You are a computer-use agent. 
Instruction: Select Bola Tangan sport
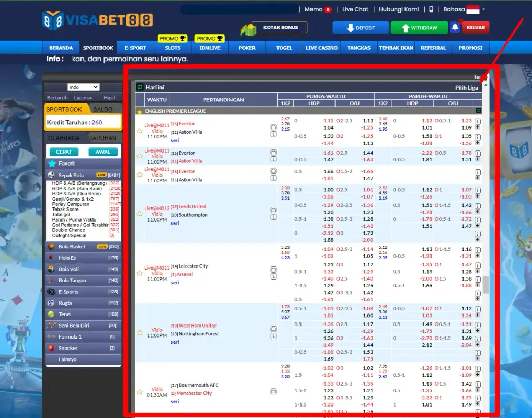[x=83, y=280]
